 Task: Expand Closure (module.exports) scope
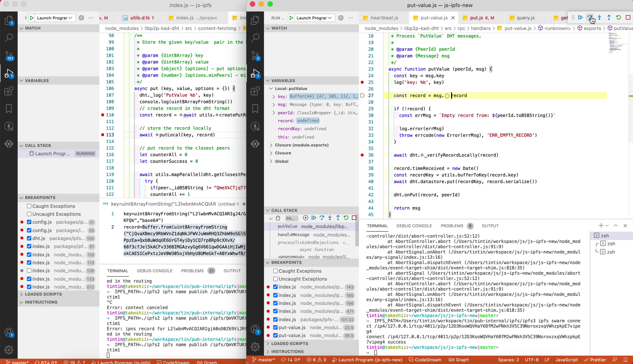point(271,145)
